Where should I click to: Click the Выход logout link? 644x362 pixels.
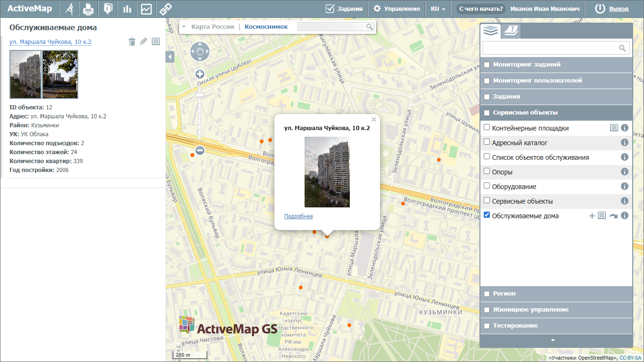619,8
